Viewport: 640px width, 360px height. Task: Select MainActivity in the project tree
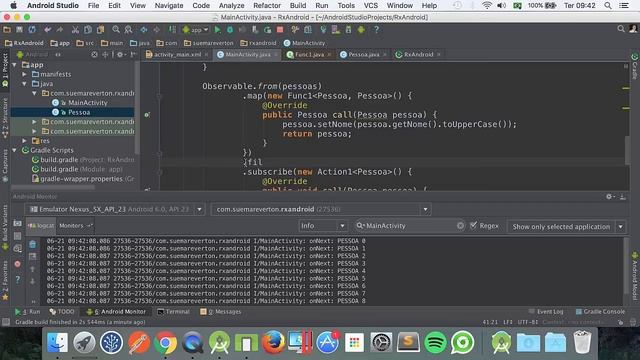pyautogui.click(x=87, y=103)
